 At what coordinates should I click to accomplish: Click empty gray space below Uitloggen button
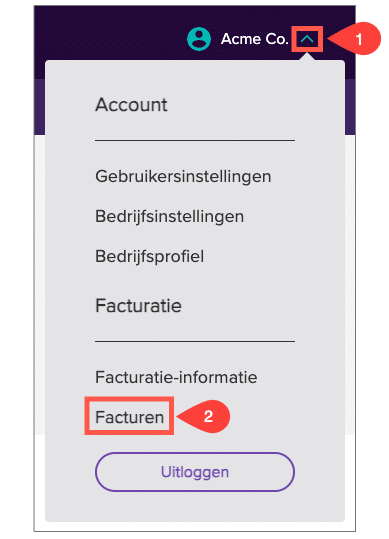(x=195, y=507)
